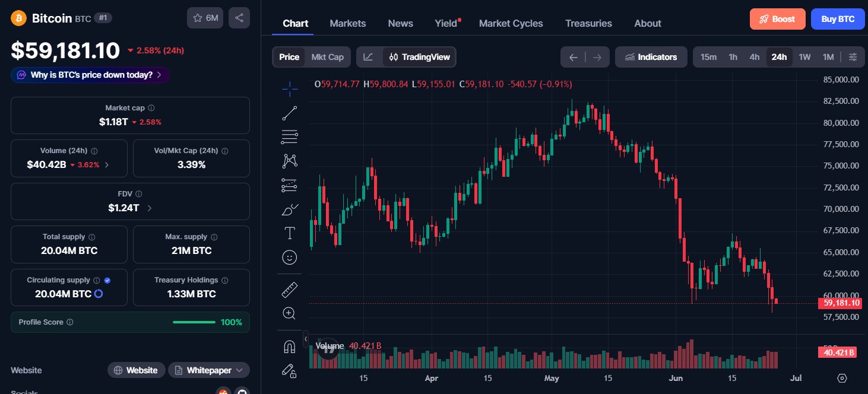Click the circulating supply progress ring
868x394 pixels.
click(x=99, y=294)
